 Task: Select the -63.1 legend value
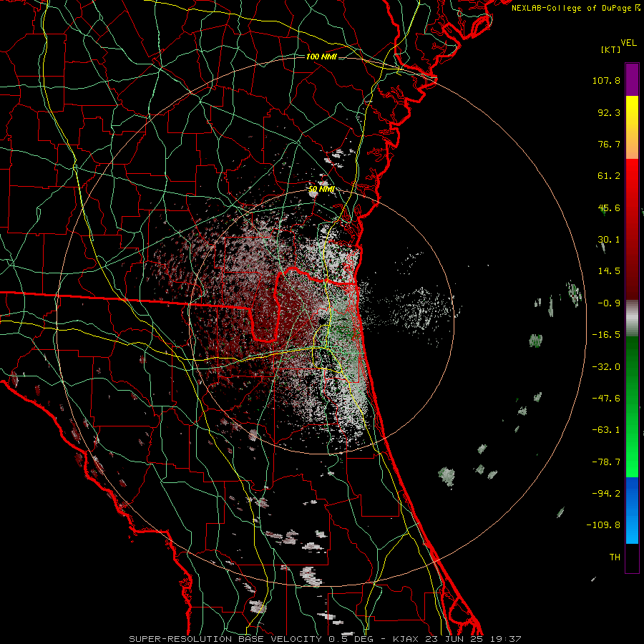point(606,430)
